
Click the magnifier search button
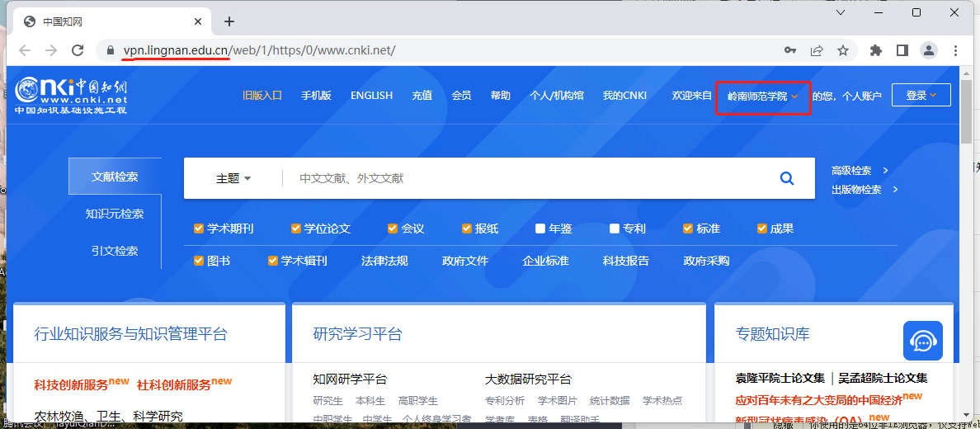point(787,179)
